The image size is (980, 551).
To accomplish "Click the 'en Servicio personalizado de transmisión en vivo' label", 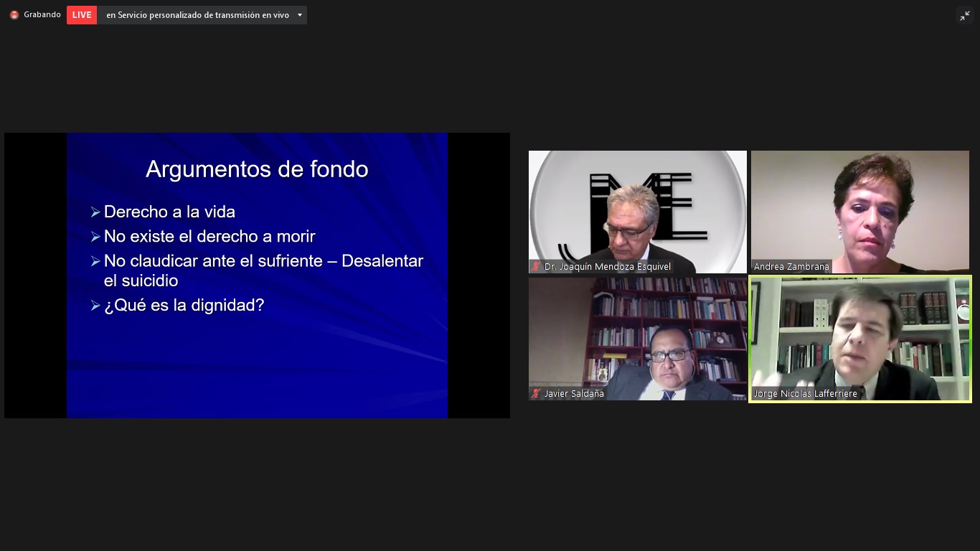I will tap(197, 15).
